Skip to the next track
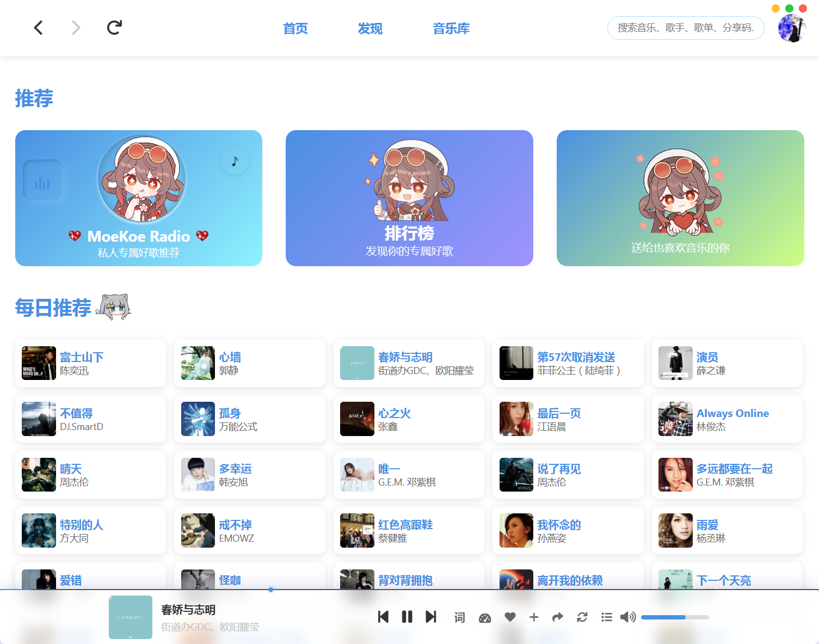This screenshot has width=819, height=644. pyautogui.click(x=430, y=617)
